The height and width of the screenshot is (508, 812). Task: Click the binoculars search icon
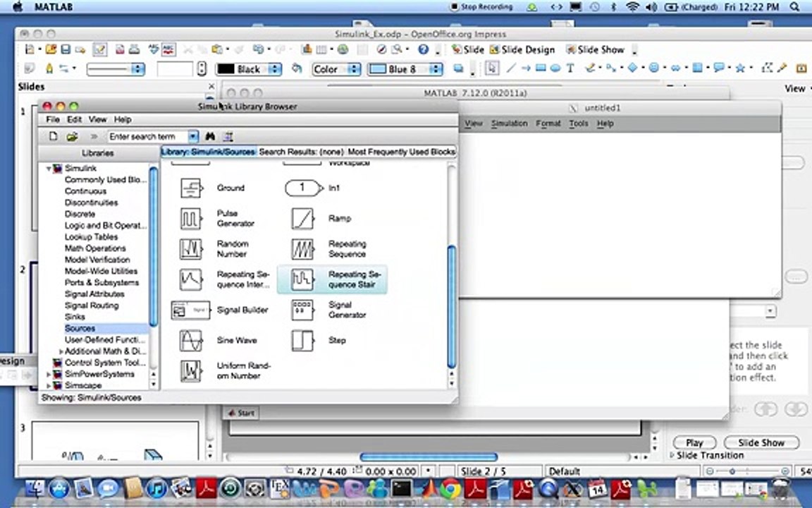click(x=210, y=136)
